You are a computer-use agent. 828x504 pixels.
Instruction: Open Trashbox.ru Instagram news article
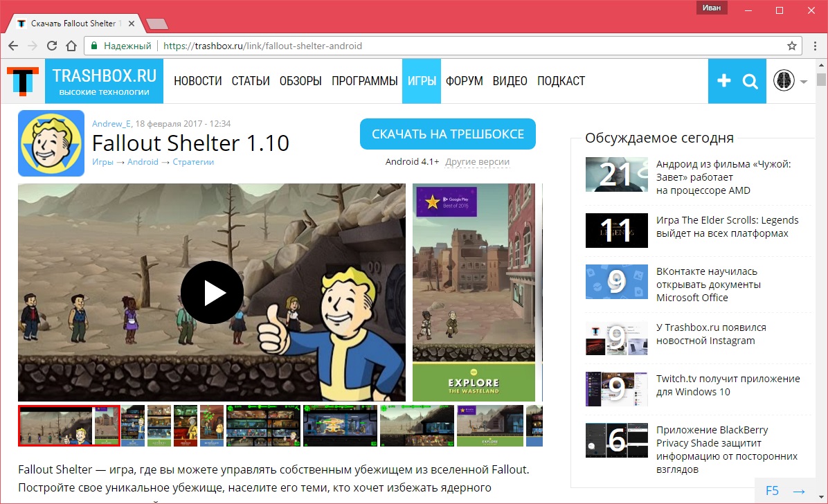(711, 334)
